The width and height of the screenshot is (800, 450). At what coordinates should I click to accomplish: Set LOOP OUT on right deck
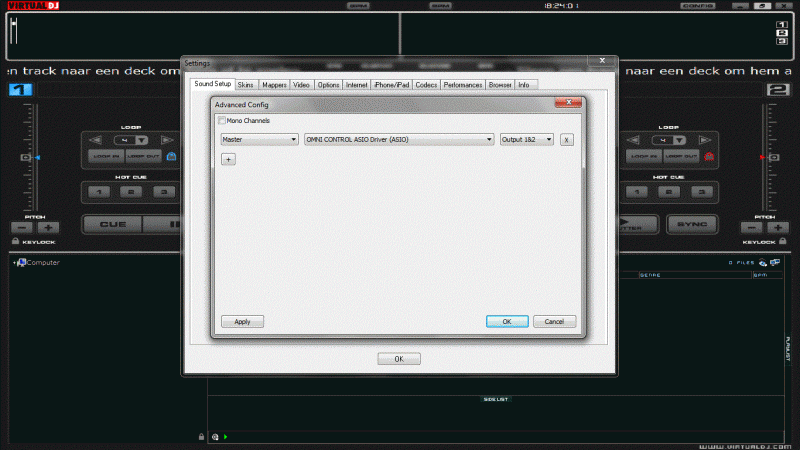click(681, 156)
